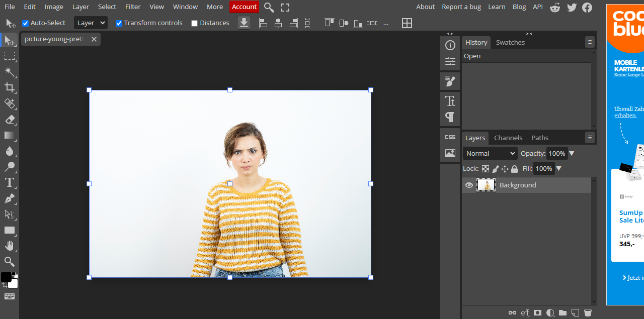Open the Paragraph panel icon

450,117
